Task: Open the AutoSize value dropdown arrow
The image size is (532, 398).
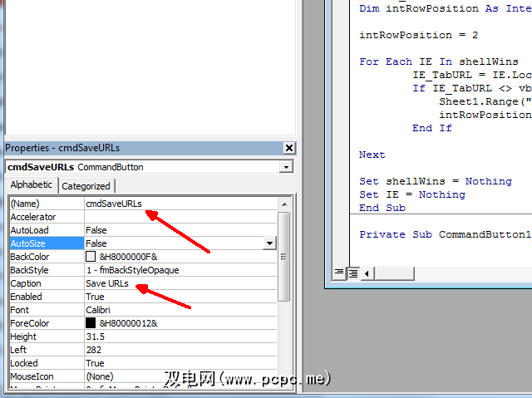Action: tap(269, 243)
